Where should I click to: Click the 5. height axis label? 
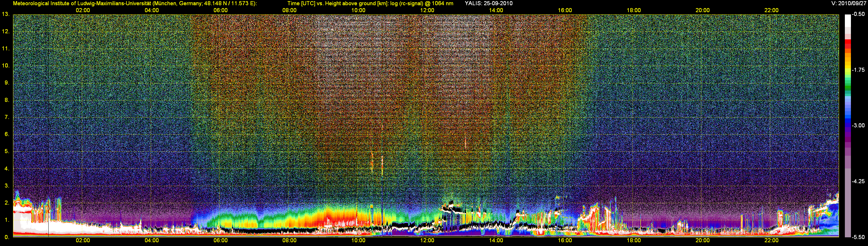tap(7, 151)
